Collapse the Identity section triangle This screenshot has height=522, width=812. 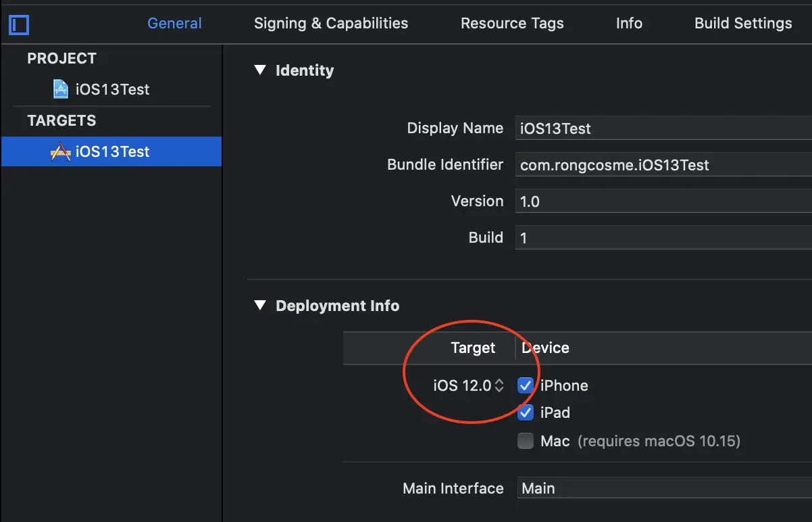point(260,70)
